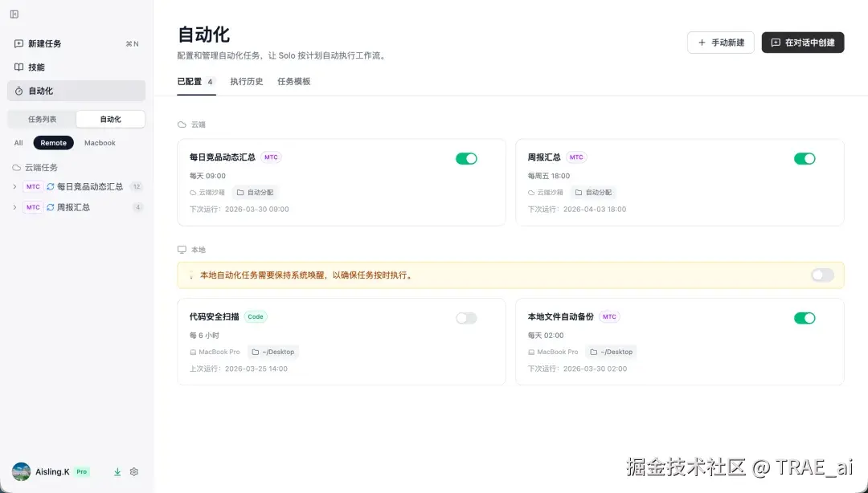Click the Pro badge beside username
The image size is (868, 493).
82,472
